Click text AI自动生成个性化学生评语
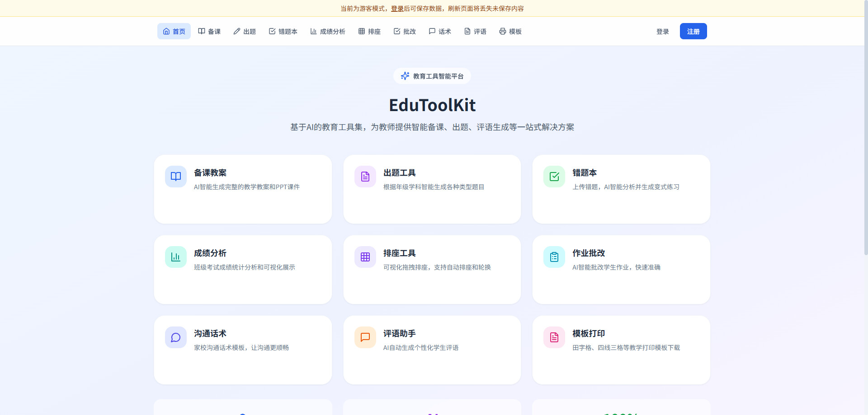 click(421, 348)
